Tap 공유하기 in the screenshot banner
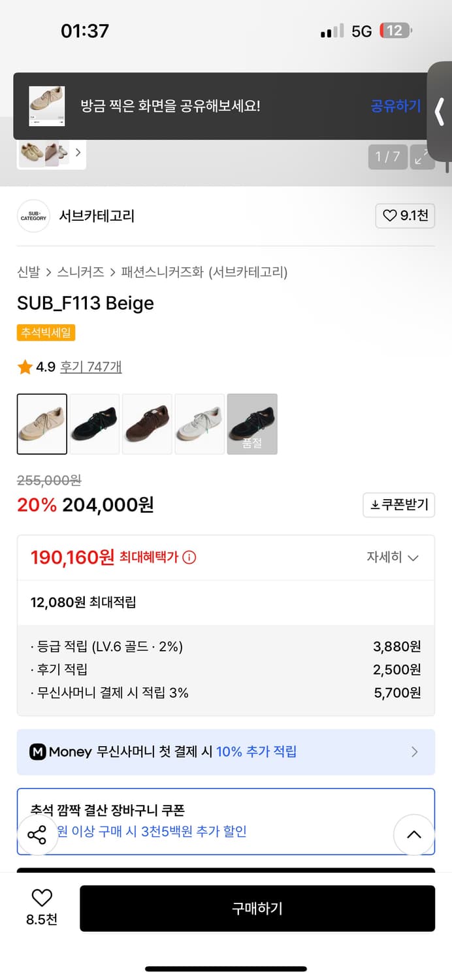 (395, 106)
